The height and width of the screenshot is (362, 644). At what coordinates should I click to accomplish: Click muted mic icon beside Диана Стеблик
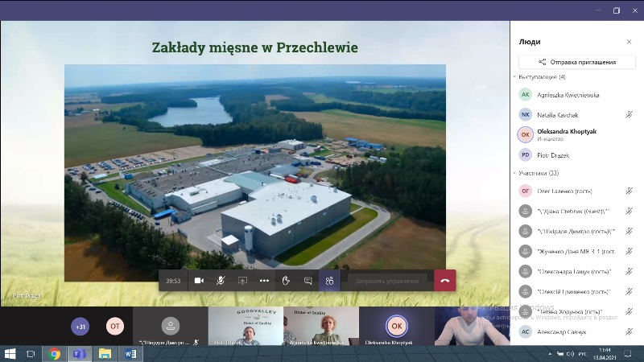(x=629, y=211)
